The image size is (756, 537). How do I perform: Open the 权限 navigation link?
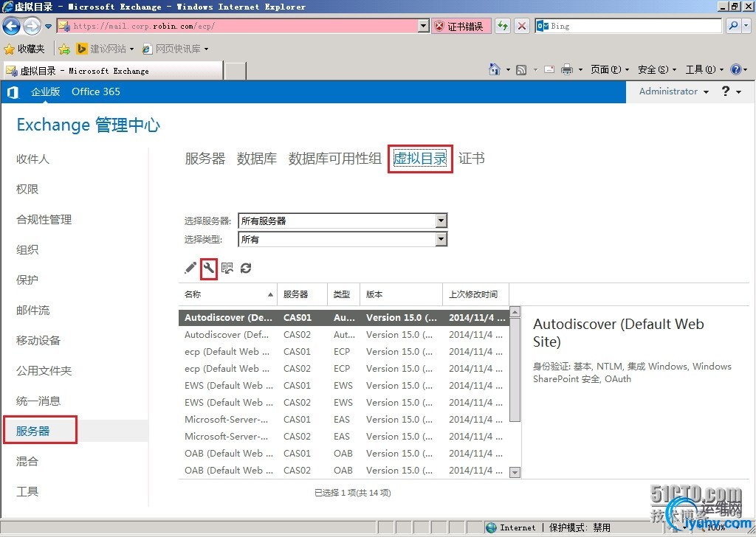coord(27,190)
